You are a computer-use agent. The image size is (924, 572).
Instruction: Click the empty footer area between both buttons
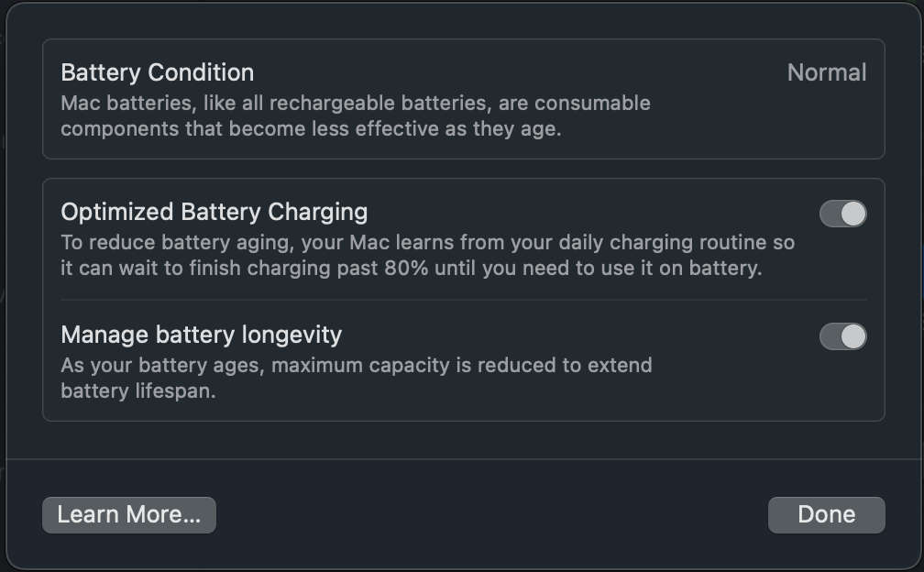click(490, 515)
